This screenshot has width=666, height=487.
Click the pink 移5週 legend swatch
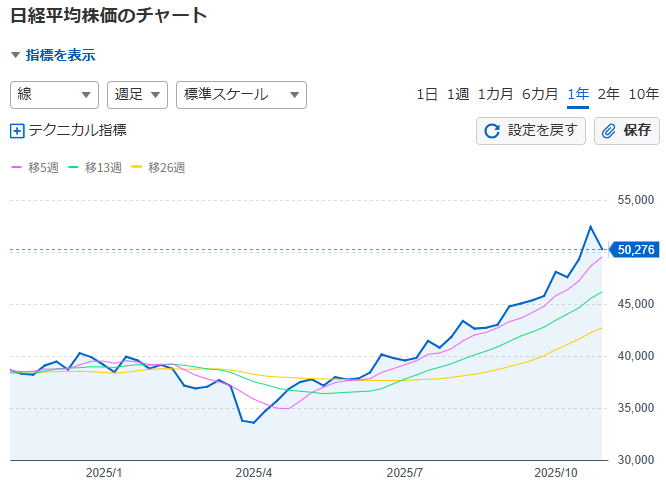click(x=16, y=168)
